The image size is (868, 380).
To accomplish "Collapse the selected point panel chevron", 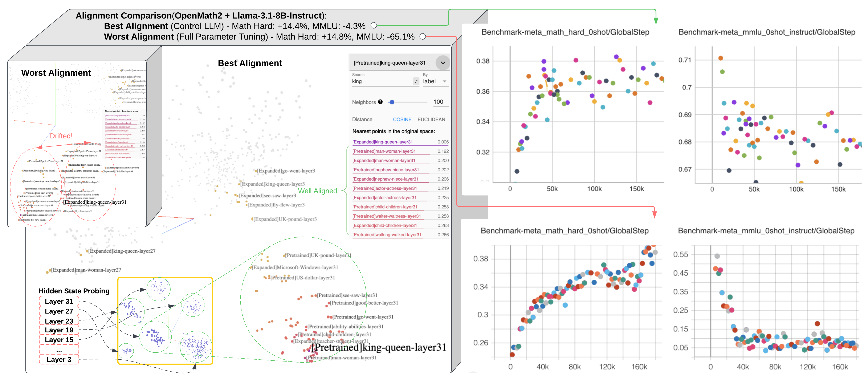I will 443,63.
